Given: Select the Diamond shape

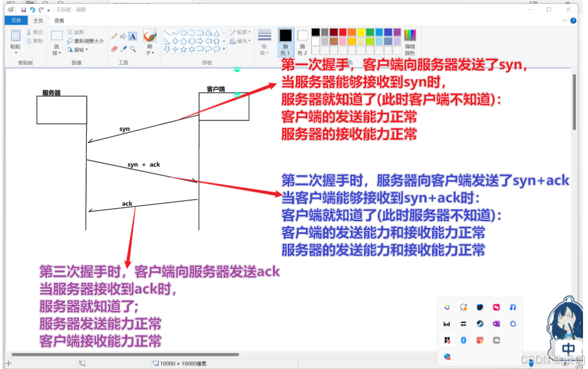Looking at the screenshot, I should (x=175, y=41).
